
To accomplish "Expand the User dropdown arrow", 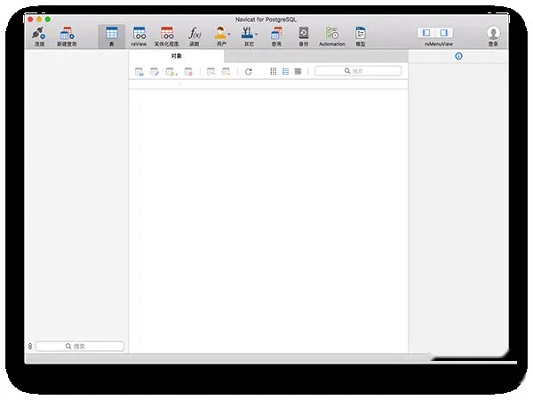I will (x=229, y=34).
